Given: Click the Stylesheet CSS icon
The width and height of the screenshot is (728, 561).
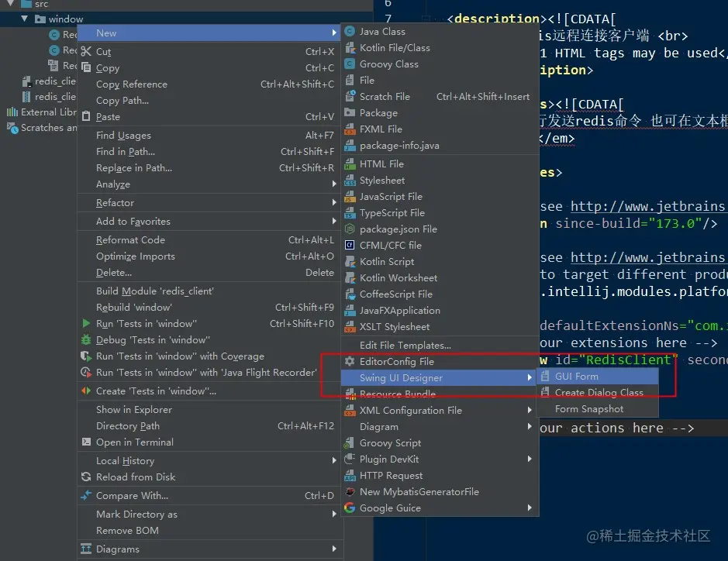Looking at the screenshot, I should coord(350,181).
